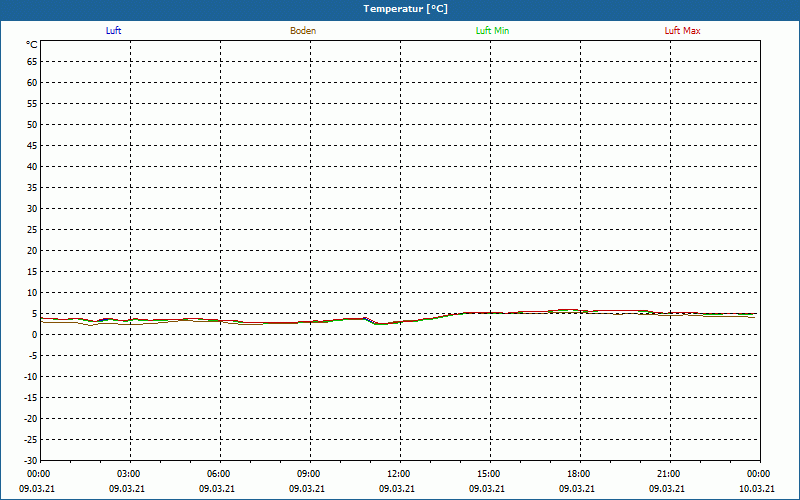Select the -10 y-axis value
The width and height of the screenshot is (800, 500).
click(31, 377)
